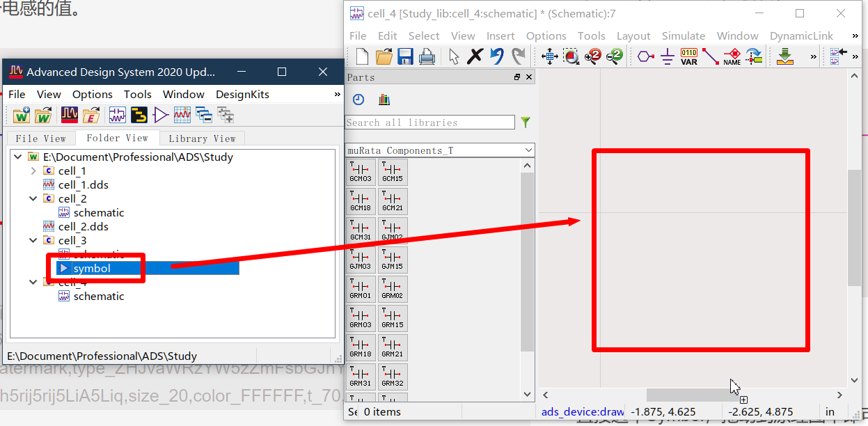Place GCM15 capacitor part

(393, 172)
